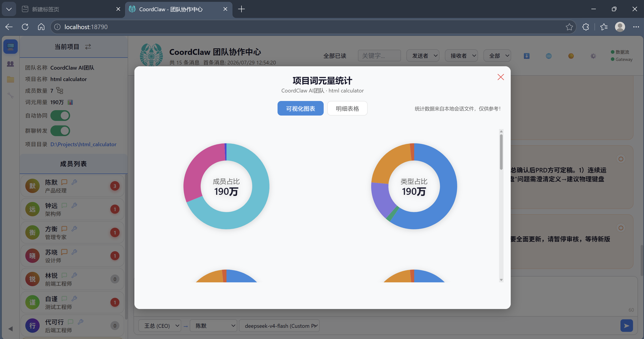Click the circle marker on the 暂停审核 message

pyautogui.click(x=621, y=228)
